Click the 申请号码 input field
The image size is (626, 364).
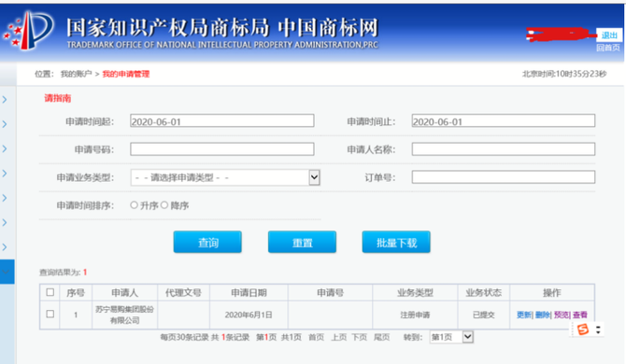[222, 149]
